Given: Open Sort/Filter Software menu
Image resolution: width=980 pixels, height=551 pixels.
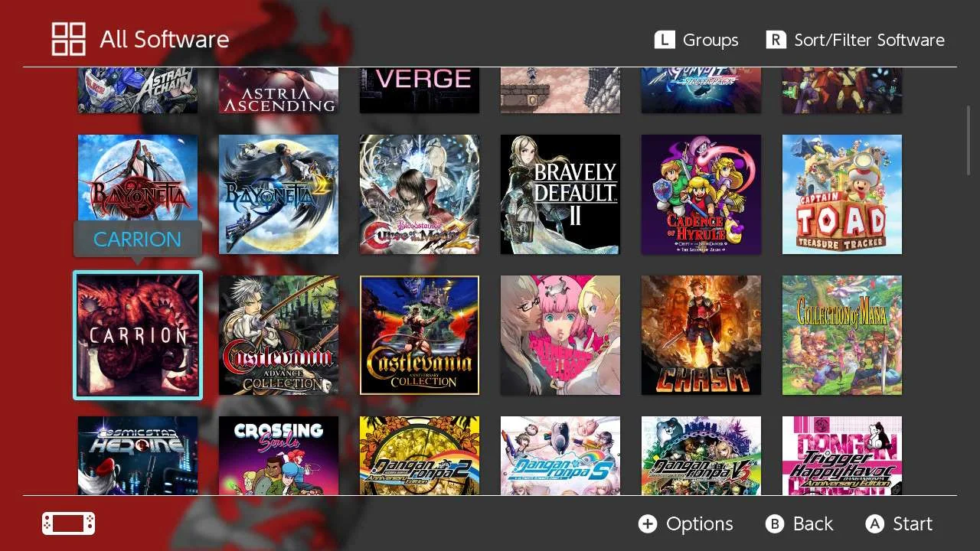Looking at the screenshot, I should coord(855,40).
